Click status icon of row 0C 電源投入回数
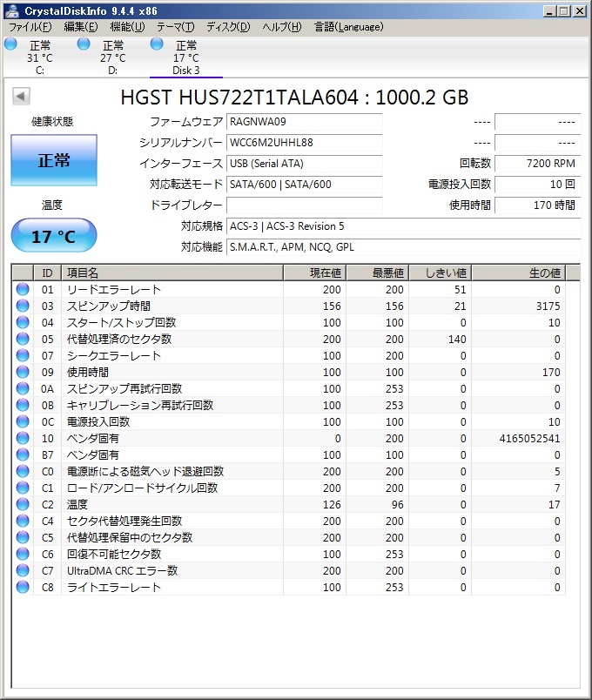This screenshot has width=592, height=700. [23, 421]
